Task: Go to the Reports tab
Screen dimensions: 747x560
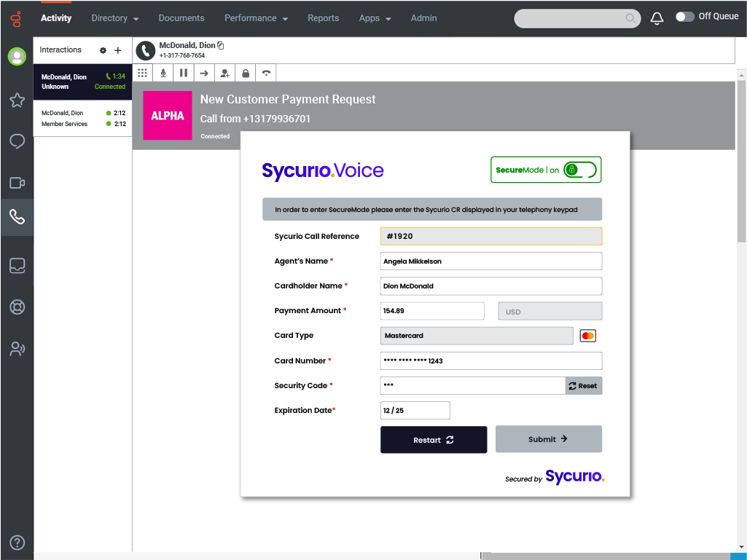Action: pos(323,18)
